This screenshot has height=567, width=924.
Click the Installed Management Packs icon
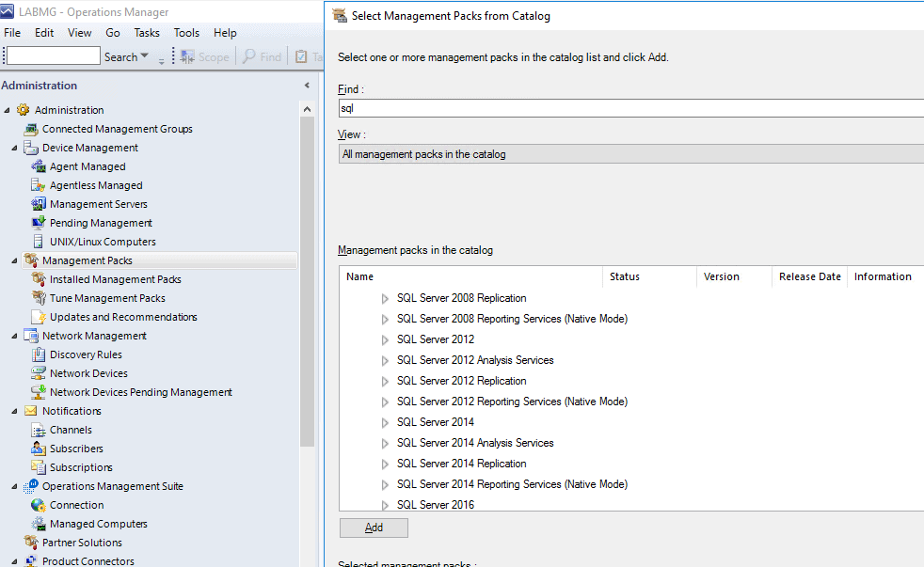[39, 278]
